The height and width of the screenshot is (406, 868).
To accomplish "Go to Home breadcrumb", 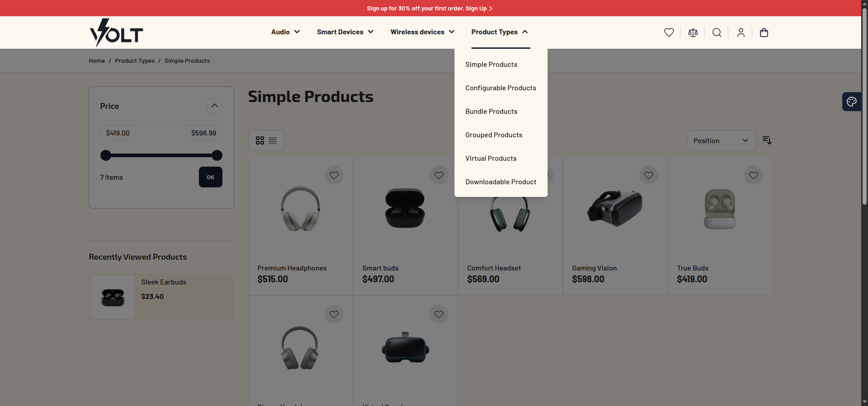I will pyautogui.click(x=97, y=61).
